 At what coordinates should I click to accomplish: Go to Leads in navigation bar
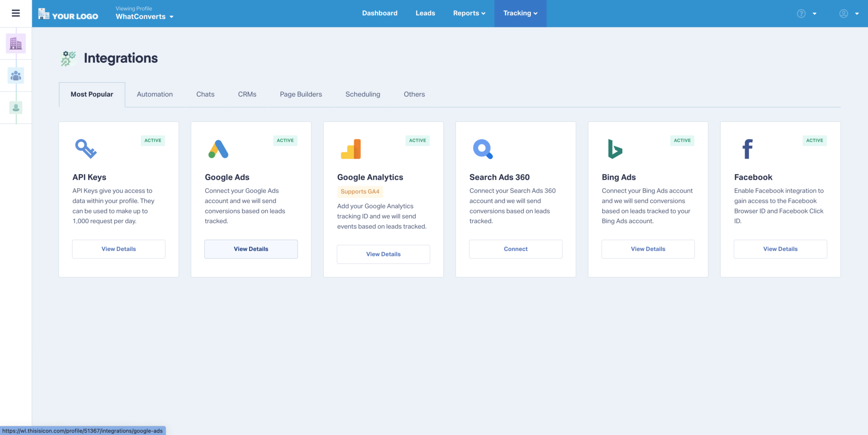tap(425, 13)
